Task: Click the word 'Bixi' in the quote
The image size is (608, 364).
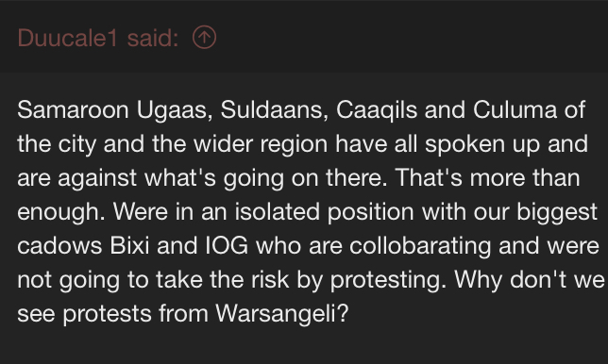Action: [x=129, y=245]
